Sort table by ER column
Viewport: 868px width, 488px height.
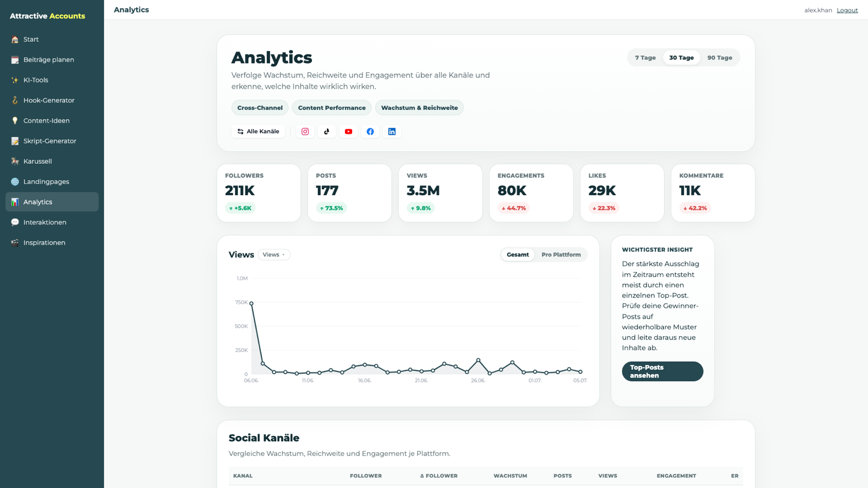[x=735, y=476]
